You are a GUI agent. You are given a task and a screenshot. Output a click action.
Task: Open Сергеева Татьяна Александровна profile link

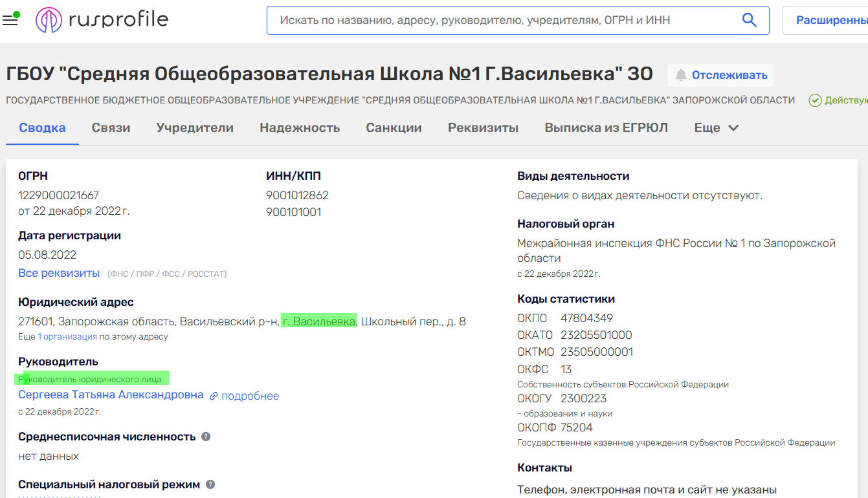pos(111,395)
